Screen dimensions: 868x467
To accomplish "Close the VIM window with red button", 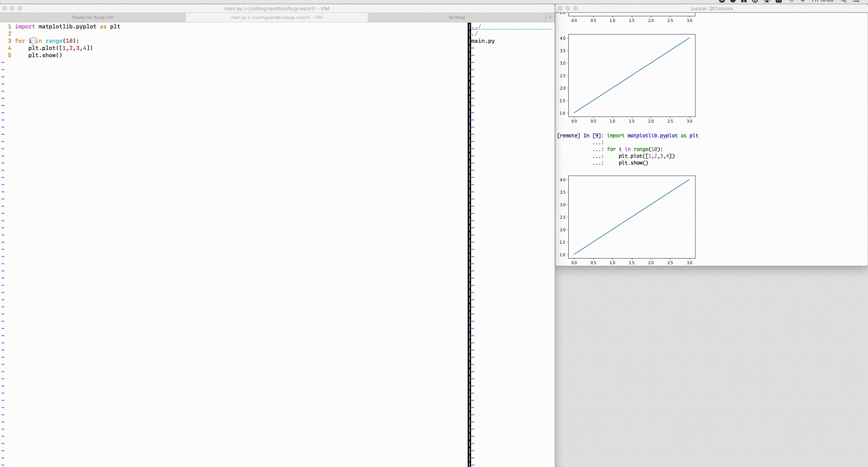I will pyautogui.click(x=5, y=8).
